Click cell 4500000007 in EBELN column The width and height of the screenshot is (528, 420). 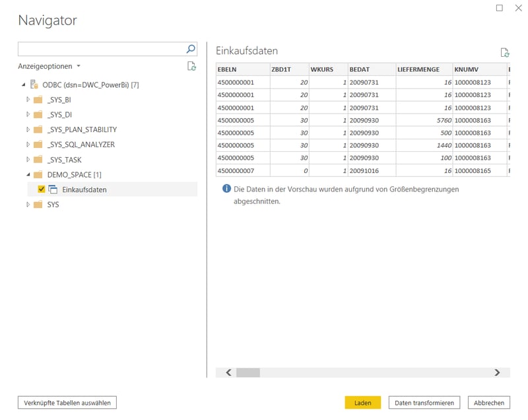(x=243, y=171)
